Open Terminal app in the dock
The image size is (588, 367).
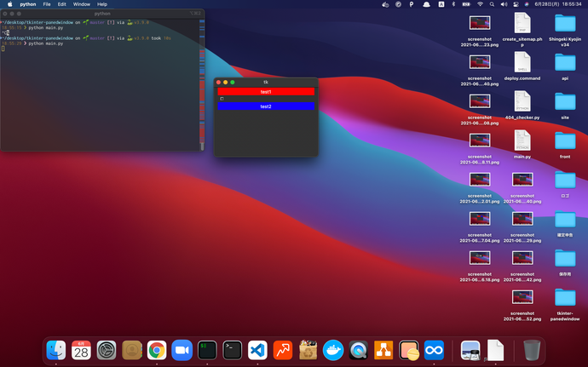pyautogui.click(x=232, y=350)
